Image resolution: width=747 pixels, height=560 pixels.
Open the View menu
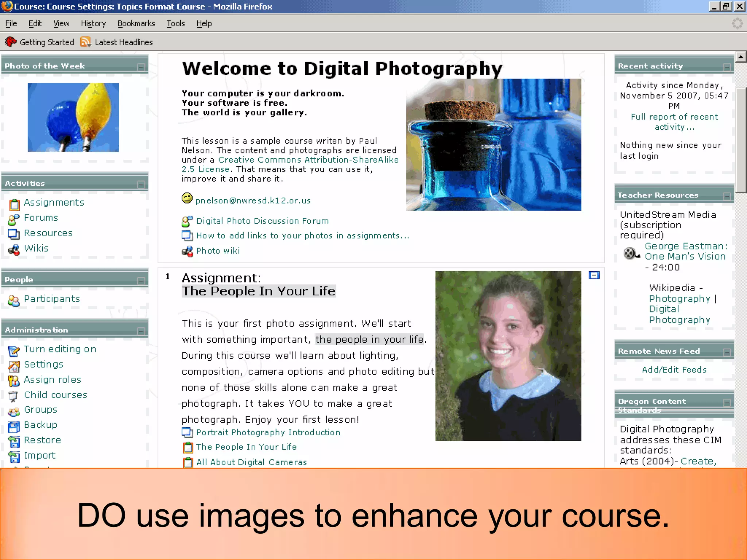coord(61,23)
